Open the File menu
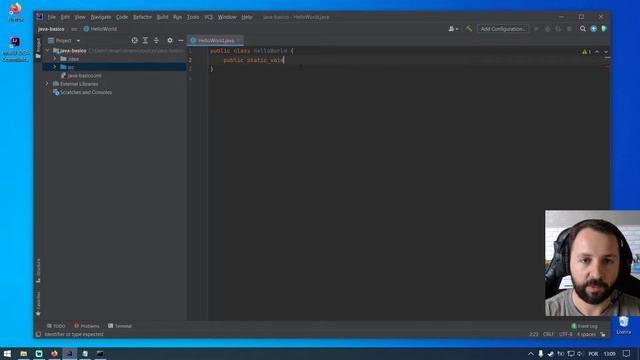640x360 pixels. coord(51,17)
